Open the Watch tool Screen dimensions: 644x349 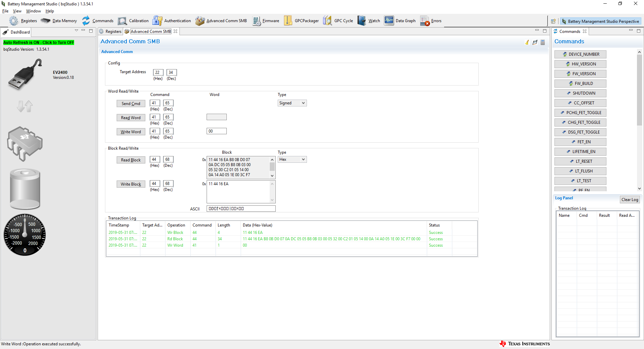(369, 21)
